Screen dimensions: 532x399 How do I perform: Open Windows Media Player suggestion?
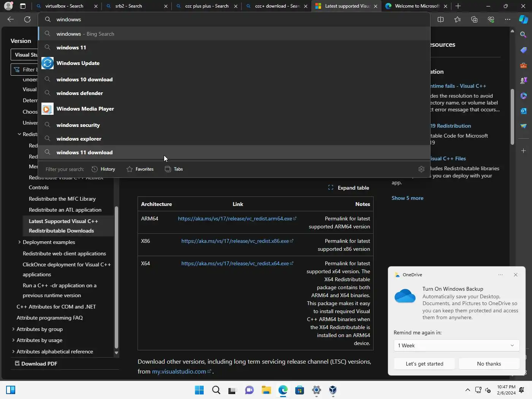[x=234, y=109]
